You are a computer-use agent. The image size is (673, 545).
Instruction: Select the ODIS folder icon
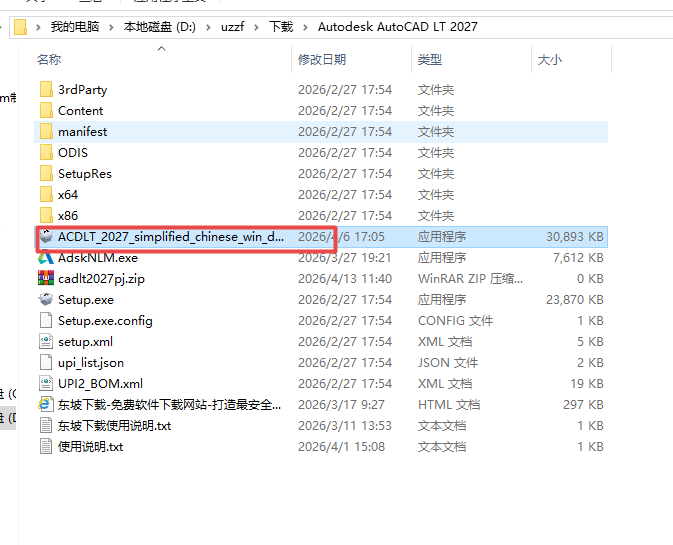(46, 153)
